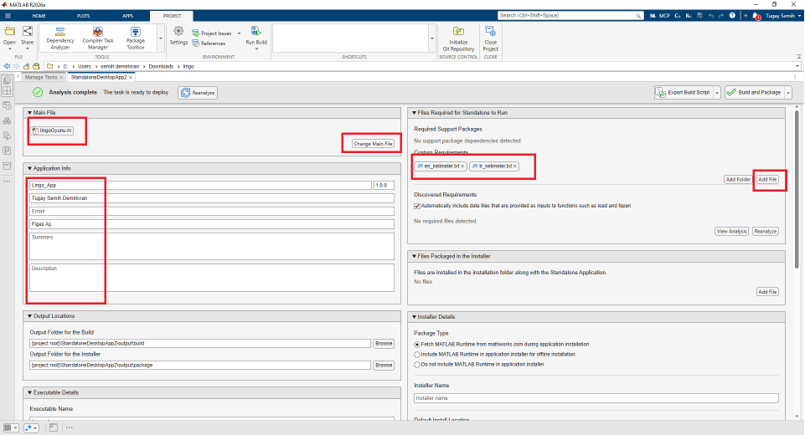Toggle automatically include data files checkbox
805x435 pixels.
pos(417,206)
